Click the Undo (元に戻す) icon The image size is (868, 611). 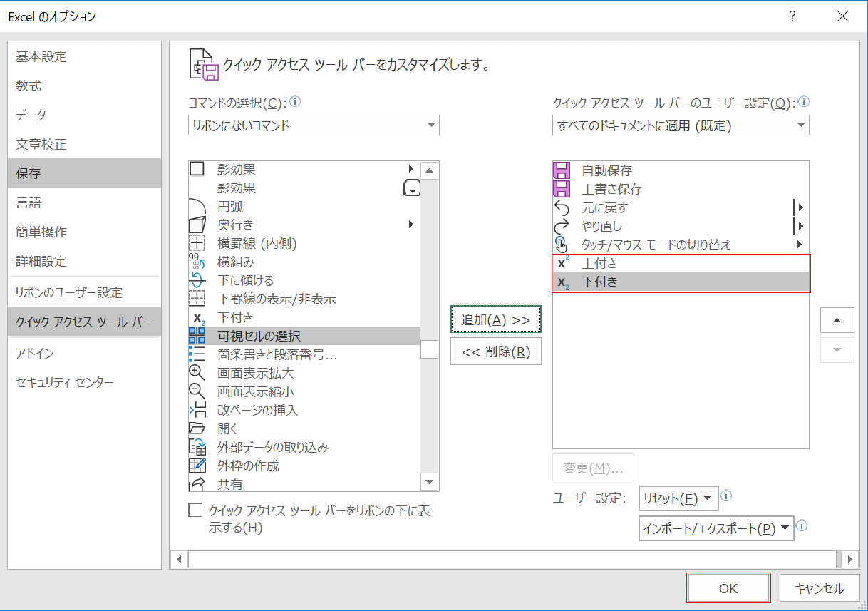[562, 207]
